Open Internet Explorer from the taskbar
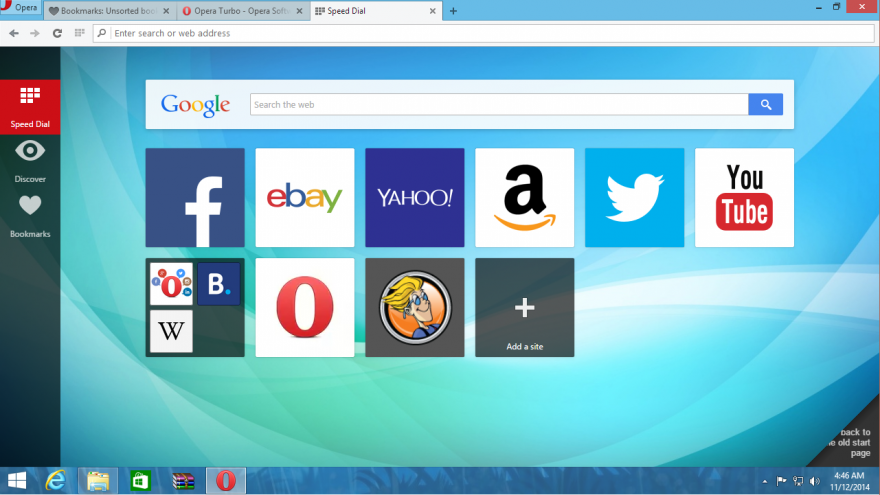The height and width of the screenshot is (495, 880). [x=56, y=481]
